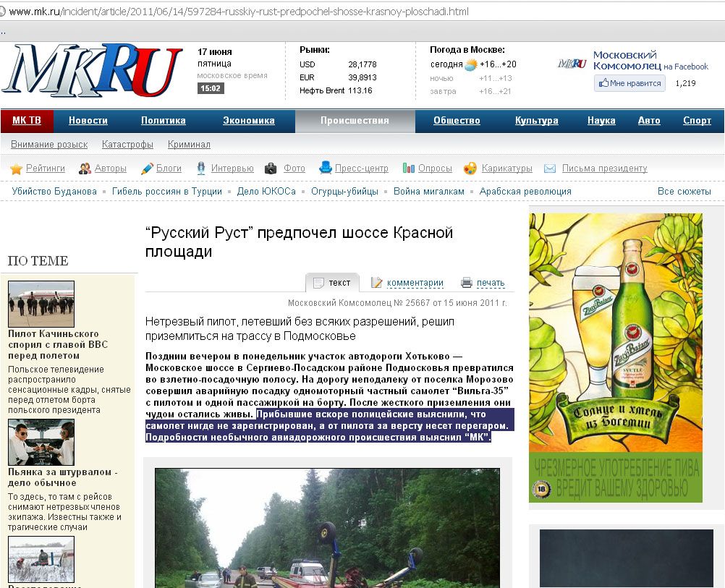Open the Происшествия section tab
725x588 pixels.
point(355,121)
